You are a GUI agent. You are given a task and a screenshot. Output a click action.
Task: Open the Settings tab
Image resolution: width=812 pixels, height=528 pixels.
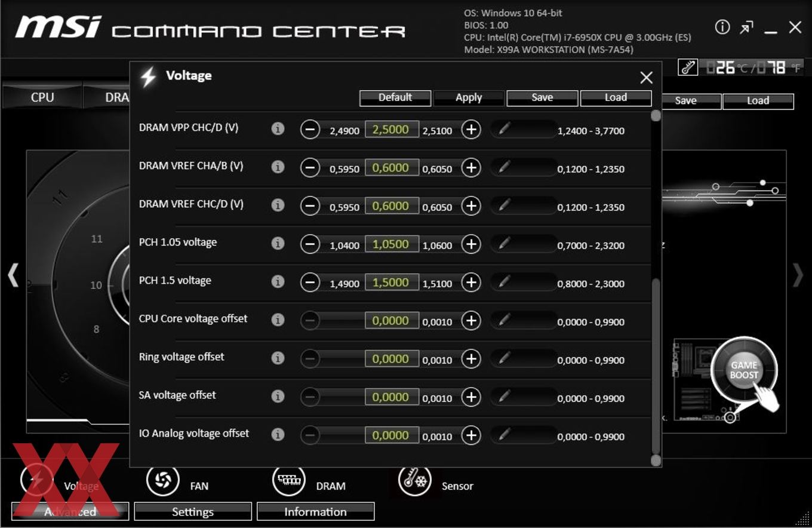pyautogui.click(x=193, y=512)
